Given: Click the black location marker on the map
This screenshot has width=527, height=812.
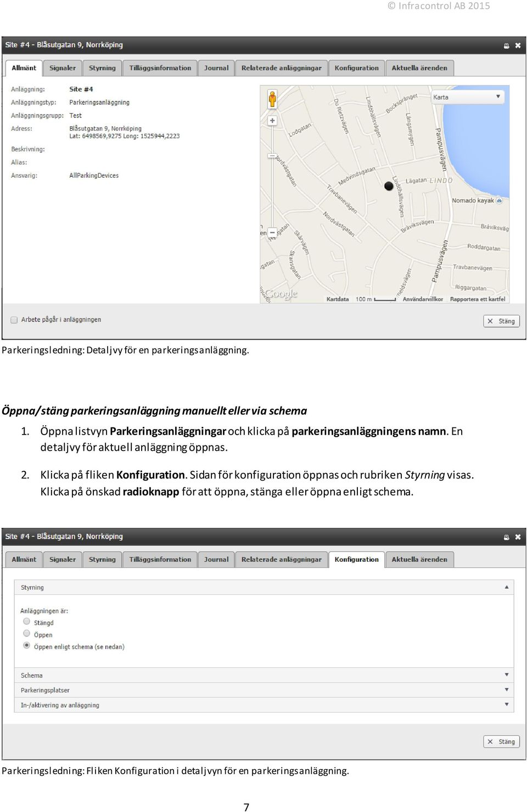Looking at the screenshot, I should pos(389,186).
